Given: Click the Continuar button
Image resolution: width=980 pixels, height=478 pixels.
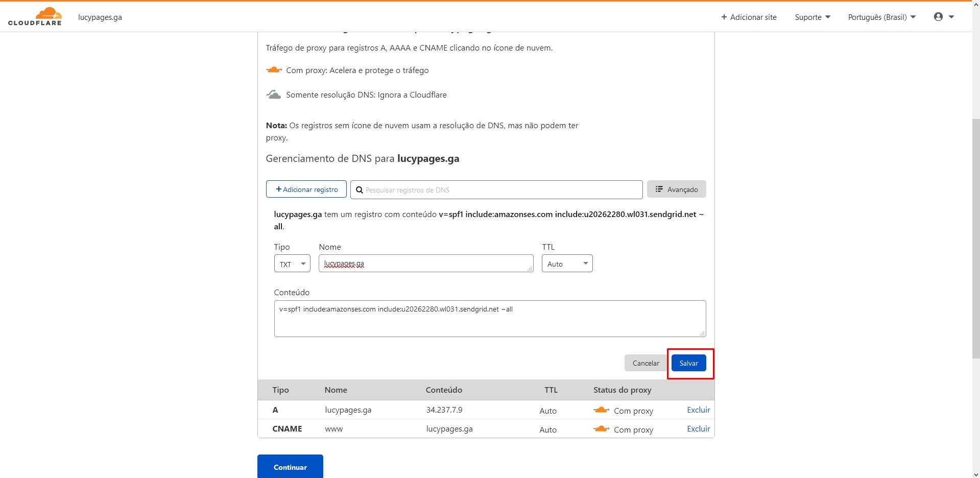Looking at the screenshot, I should 290,467.
